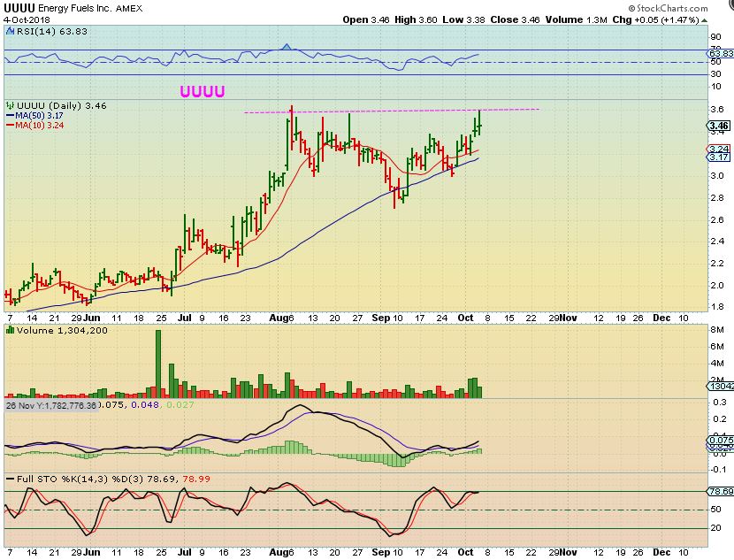Screen dimensions: 734x560
Task: Click the RSI(14) indicator icon
Action: [x=11, y=31]
